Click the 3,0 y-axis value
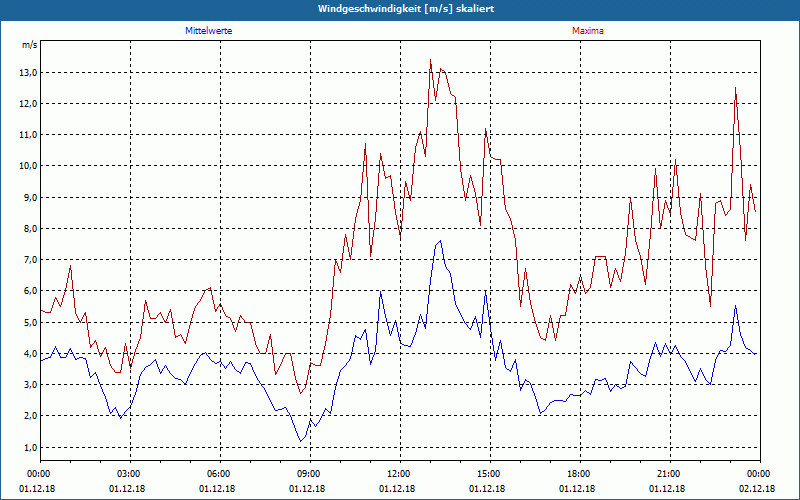Screen dimensions: 800x500 31,385
